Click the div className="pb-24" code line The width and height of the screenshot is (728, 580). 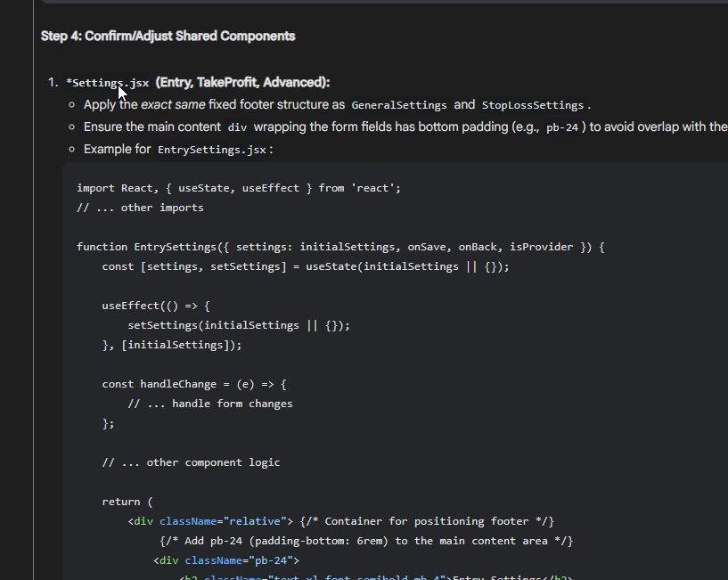click(x=226, y=560)
